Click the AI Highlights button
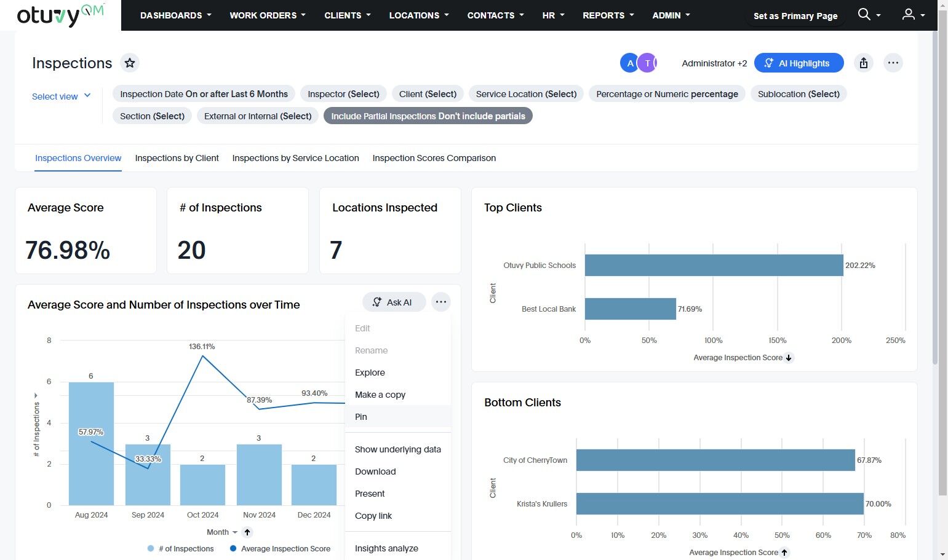 coord(799,63)
